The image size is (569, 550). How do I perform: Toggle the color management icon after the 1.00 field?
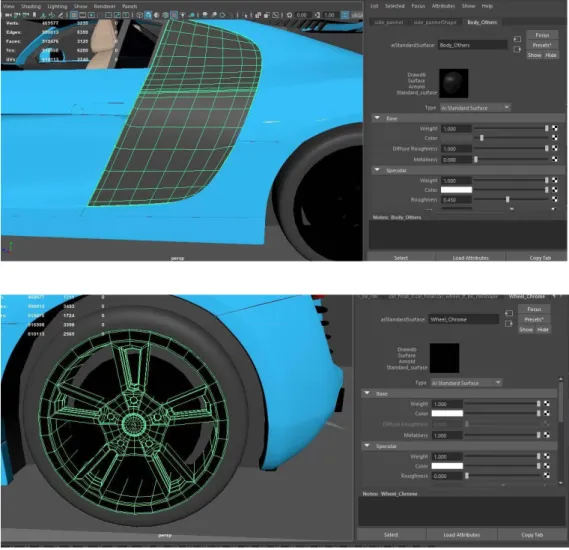tap(345, 15)
